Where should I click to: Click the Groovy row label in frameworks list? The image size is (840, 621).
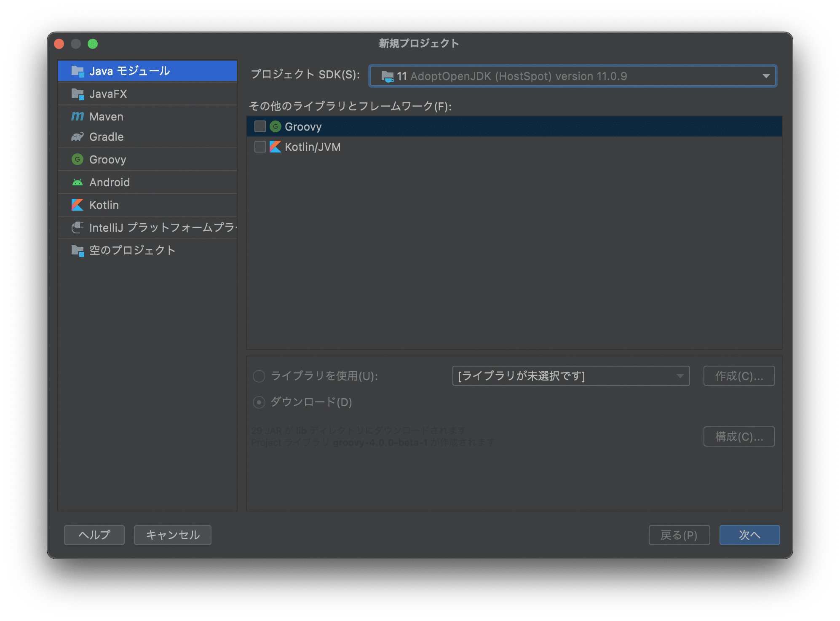tap(303, 127)
